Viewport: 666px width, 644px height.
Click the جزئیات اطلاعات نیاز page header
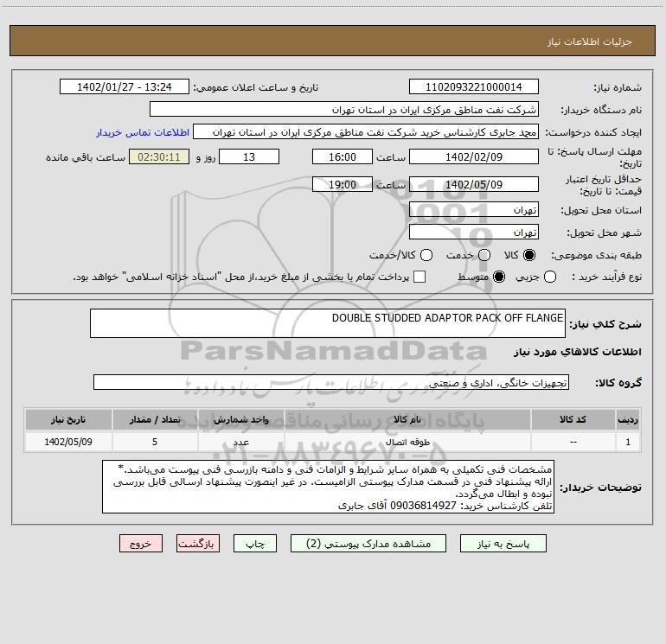(333, 41)
